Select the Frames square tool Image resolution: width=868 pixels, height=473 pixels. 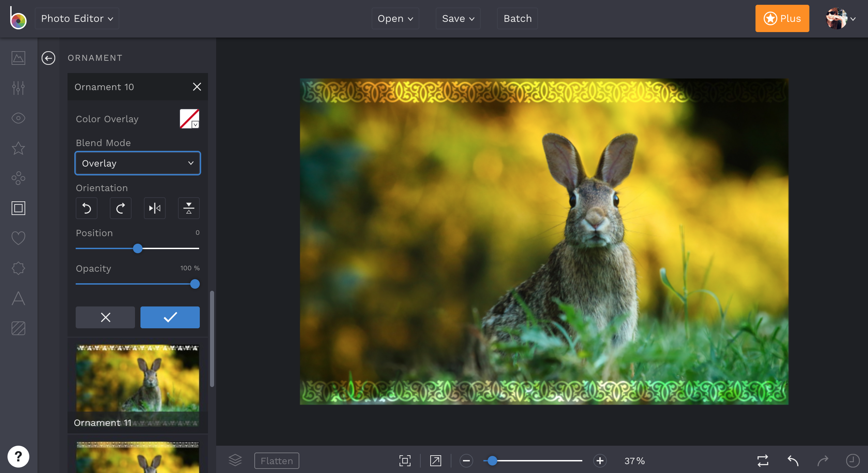click(x=18, y=208)
